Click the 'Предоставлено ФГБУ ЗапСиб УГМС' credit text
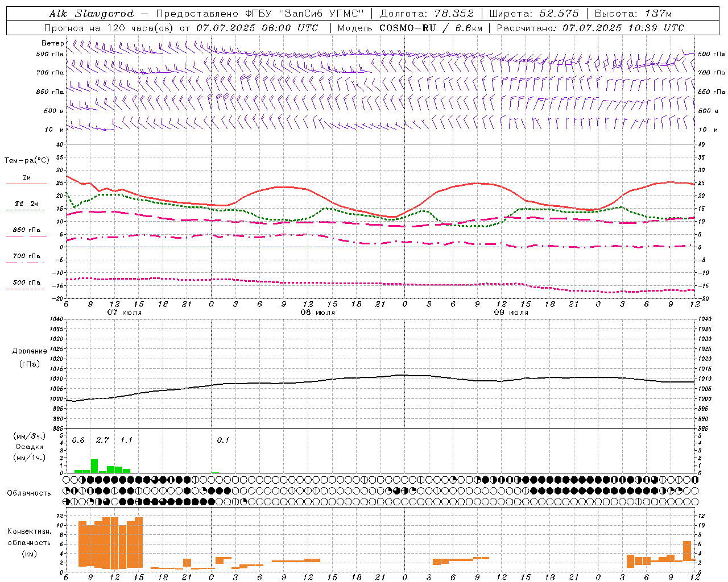 [x=260, y=14]
